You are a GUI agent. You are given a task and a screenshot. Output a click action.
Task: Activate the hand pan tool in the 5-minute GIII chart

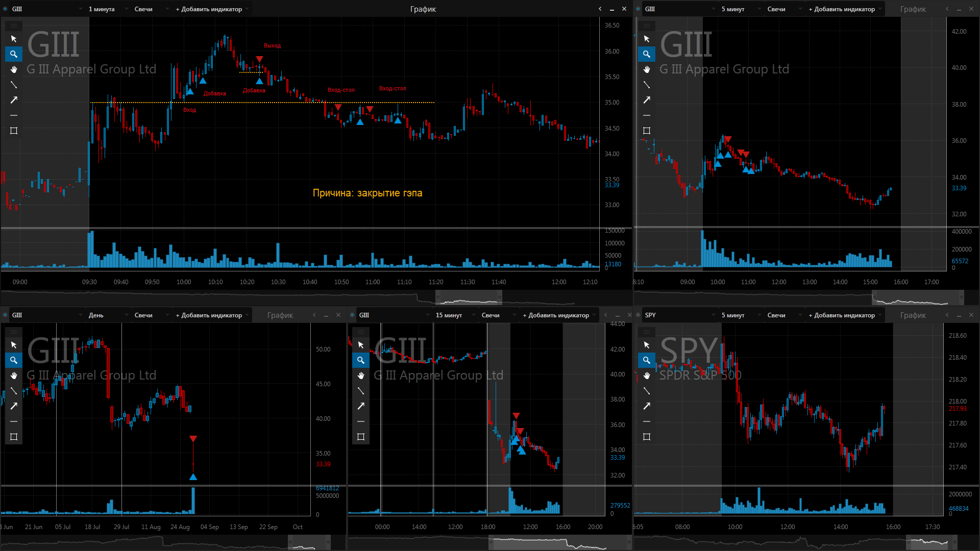tap(647, 69)
